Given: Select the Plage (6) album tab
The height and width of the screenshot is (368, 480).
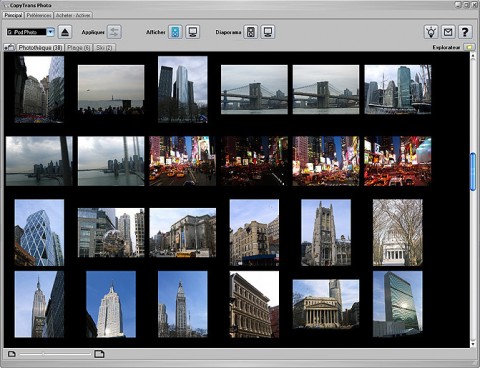Looking at the screenshot, I should (79, 48).
